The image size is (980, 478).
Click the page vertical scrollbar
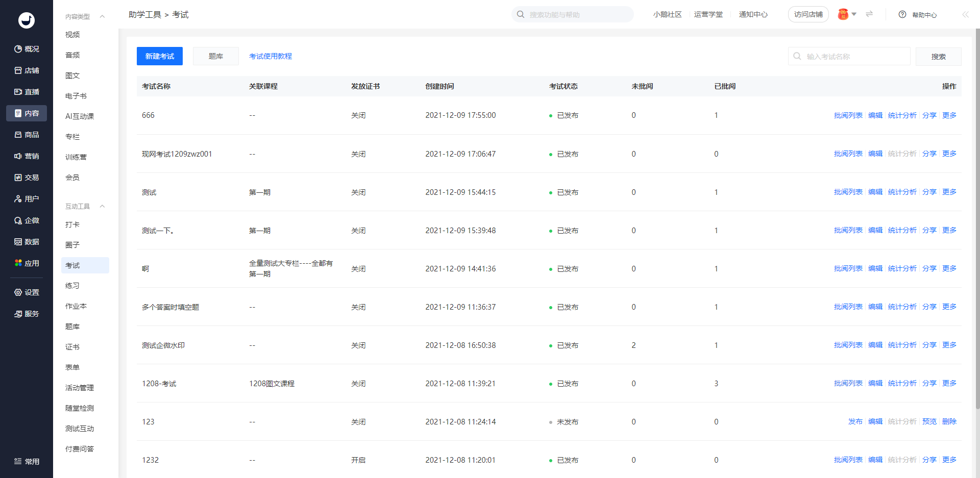[x=977, y=218]
